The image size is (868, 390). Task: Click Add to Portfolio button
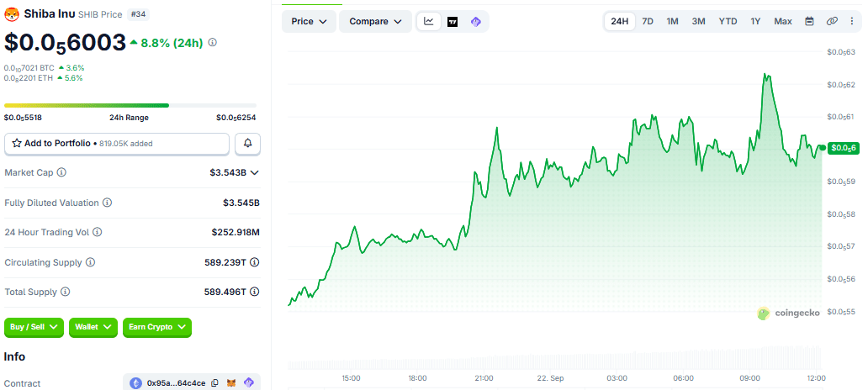coord(117,143)
